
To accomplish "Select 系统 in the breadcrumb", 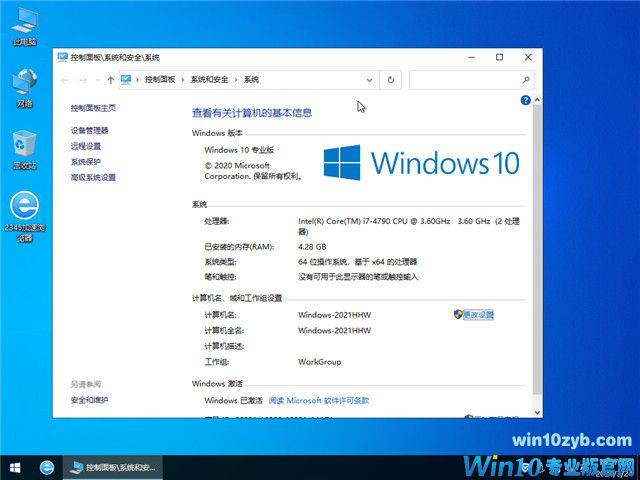I will coord(251,80).
